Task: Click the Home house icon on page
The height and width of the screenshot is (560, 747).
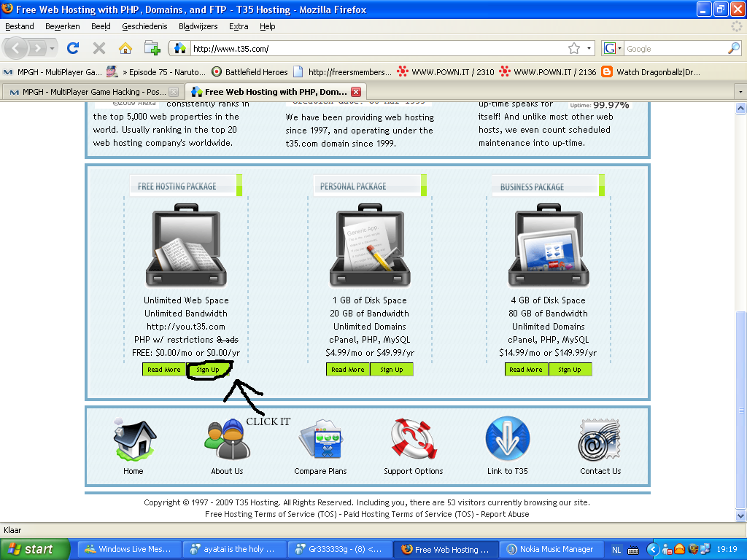Action: 134,439
